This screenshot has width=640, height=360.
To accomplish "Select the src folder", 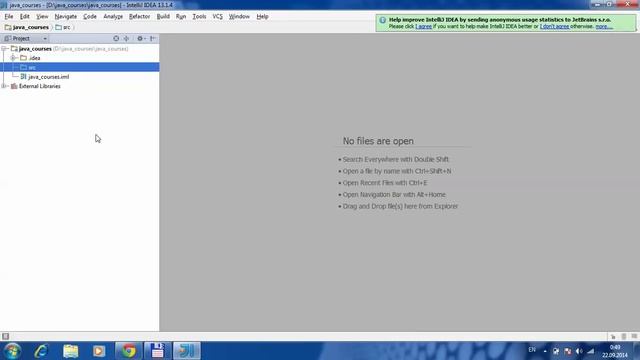I will [x=80, y=67].
